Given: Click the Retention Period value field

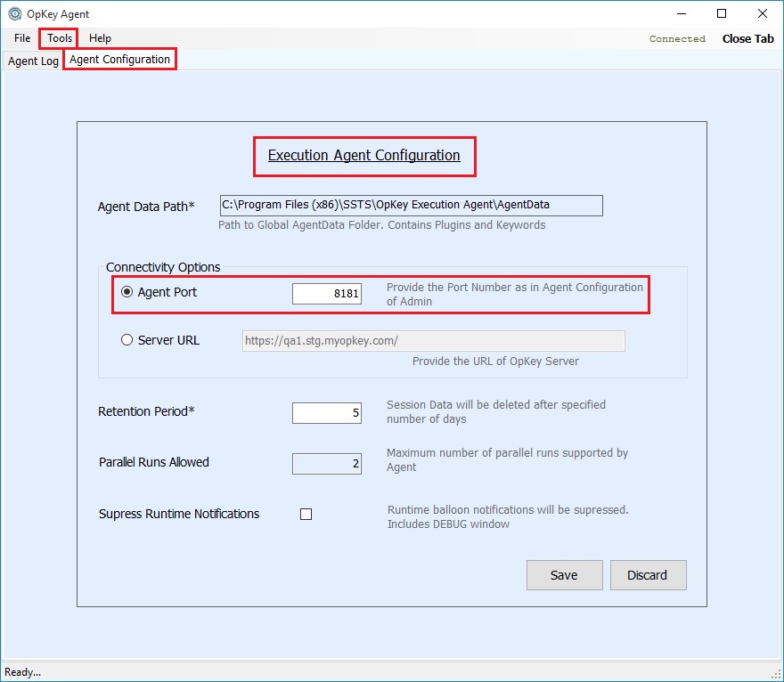Looking at the screenshot, I should [326, 413].
